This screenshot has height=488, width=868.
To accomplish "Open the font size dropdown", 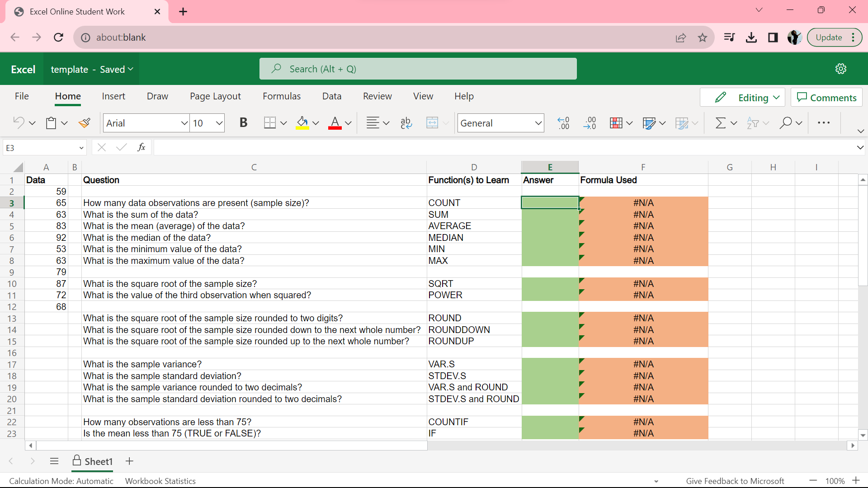I will [219, 123].
